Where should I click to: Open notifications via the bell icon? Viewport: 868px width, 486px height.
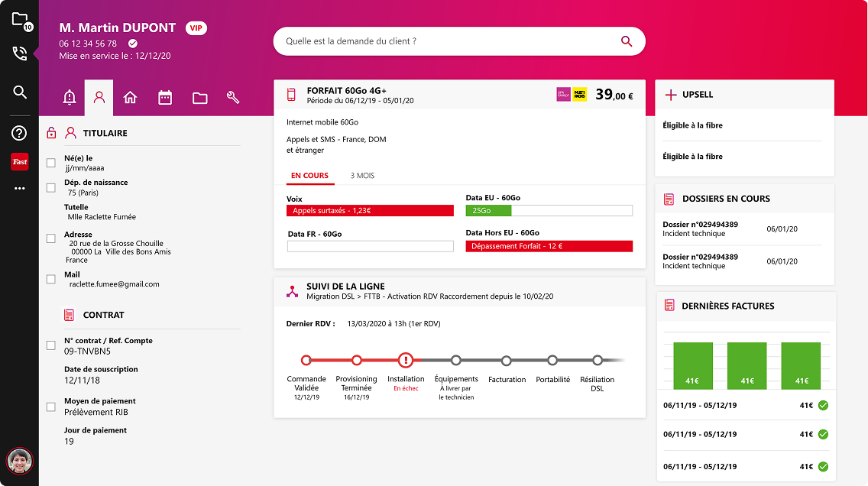coord(69,97)
